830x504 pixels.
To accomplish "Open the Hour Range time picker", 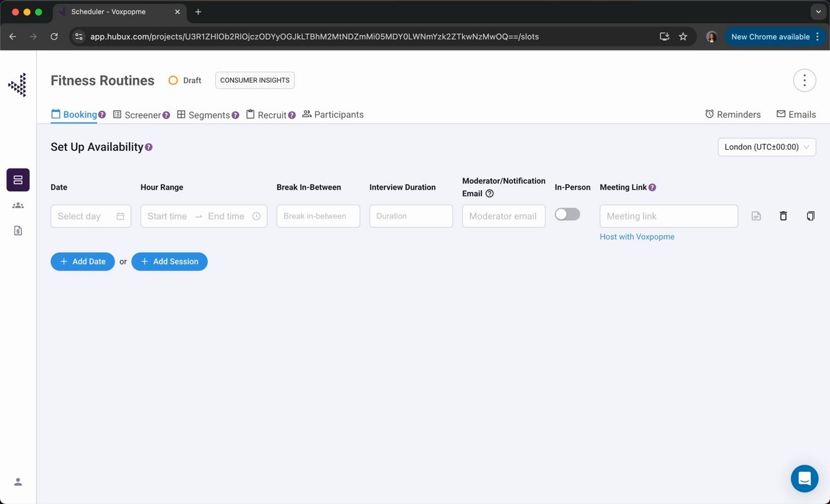I will [204, 216].
